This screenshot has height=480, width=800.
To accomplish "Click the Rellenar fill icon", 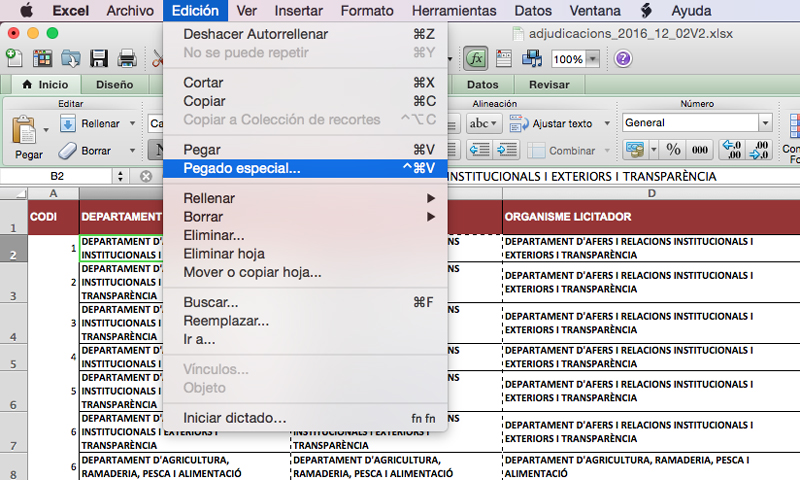I will (68, 123).
